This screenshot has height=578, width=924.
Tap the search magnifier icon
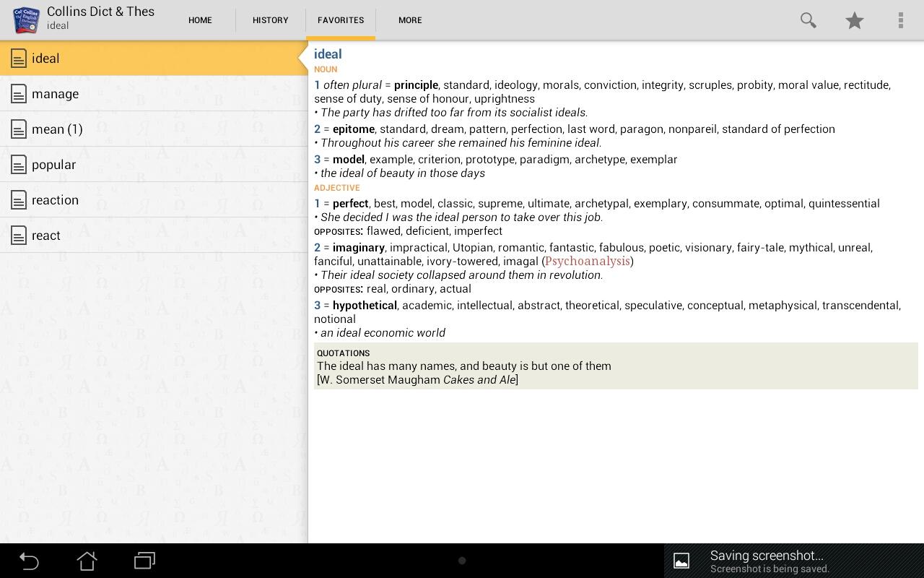808,20
